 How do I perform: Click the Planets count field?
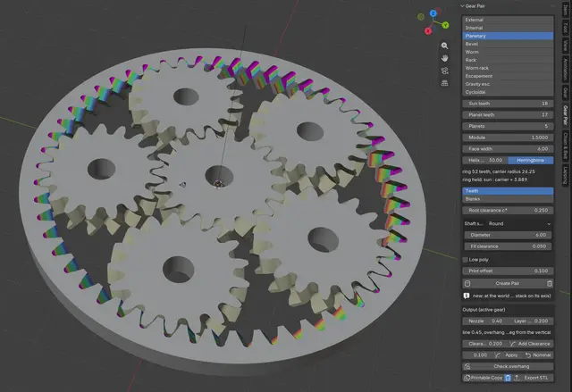tap(508, 126)
